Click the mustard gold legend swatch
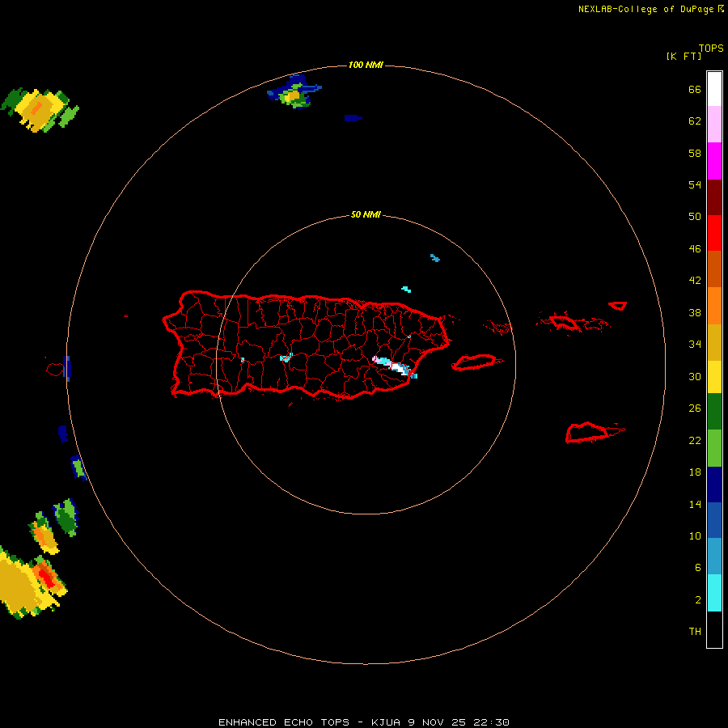The height and width of the screenshot is (728, 728). tap(714, 342)
